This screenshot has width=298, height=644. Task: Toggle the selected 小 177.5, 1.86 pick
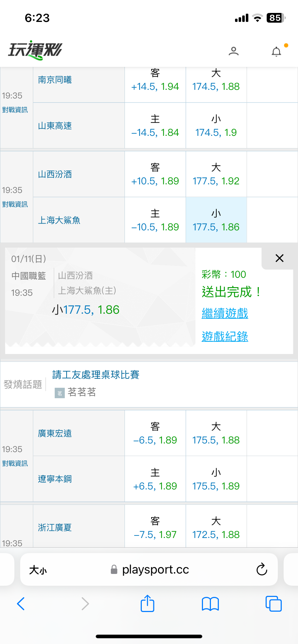click(x=216, y=220)
